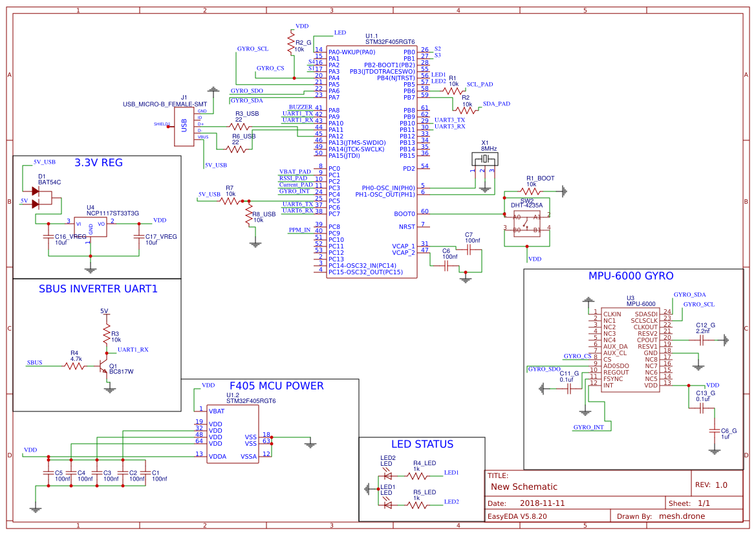
Task: Click the U4 NCP1117ST33T3G regulator body
Action: [90, 226]
